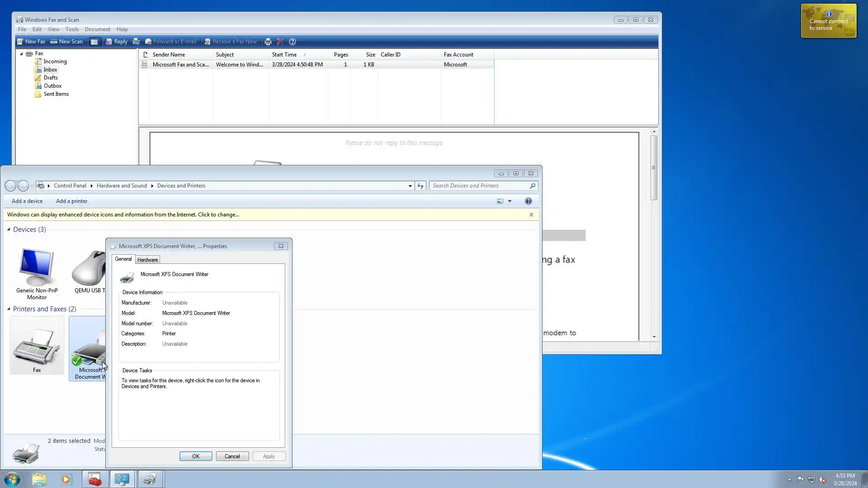The width and height of the screenshot is (868, 488).
Task: Click the Reply toolbar button
Action: pyautogui.click(x=117, y=42)
